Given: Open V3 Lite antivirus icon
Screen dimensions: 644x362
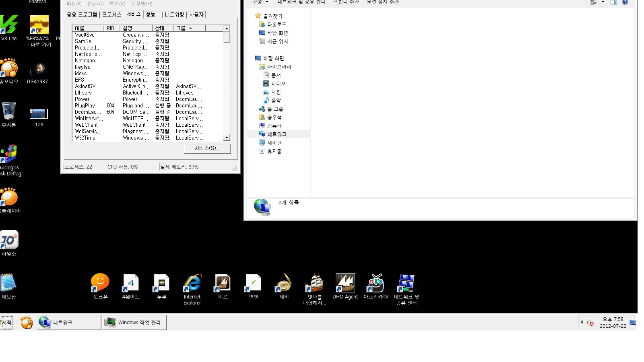Looking at the screenshot, I should click(9, 26).
